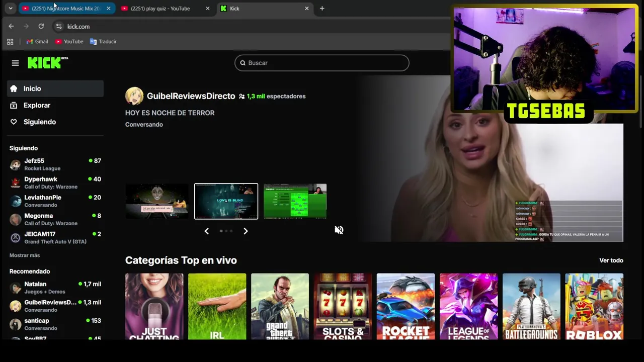
Task: Click the Inicio home icon
Action: click(14, 88)
